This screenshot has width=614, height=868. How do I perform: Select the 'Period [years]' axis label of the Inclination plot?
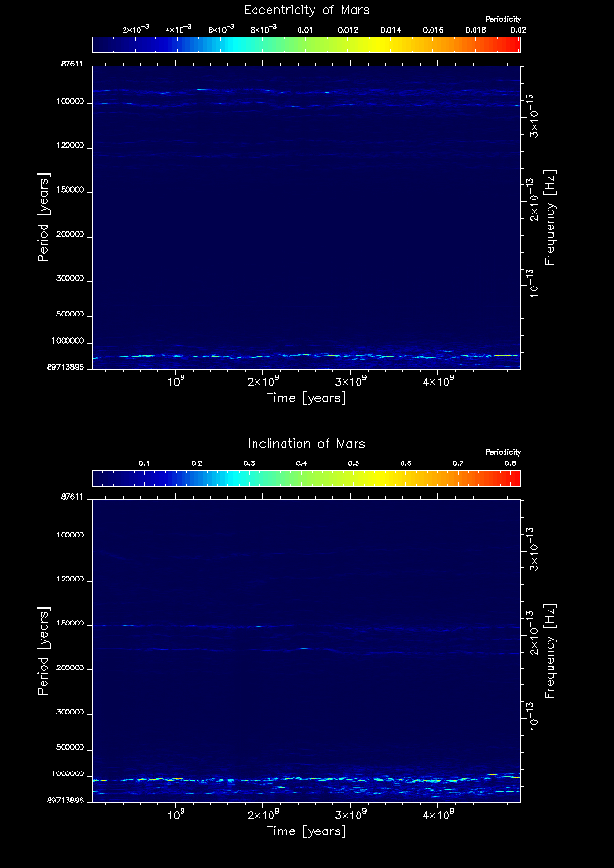coord(43,650)
